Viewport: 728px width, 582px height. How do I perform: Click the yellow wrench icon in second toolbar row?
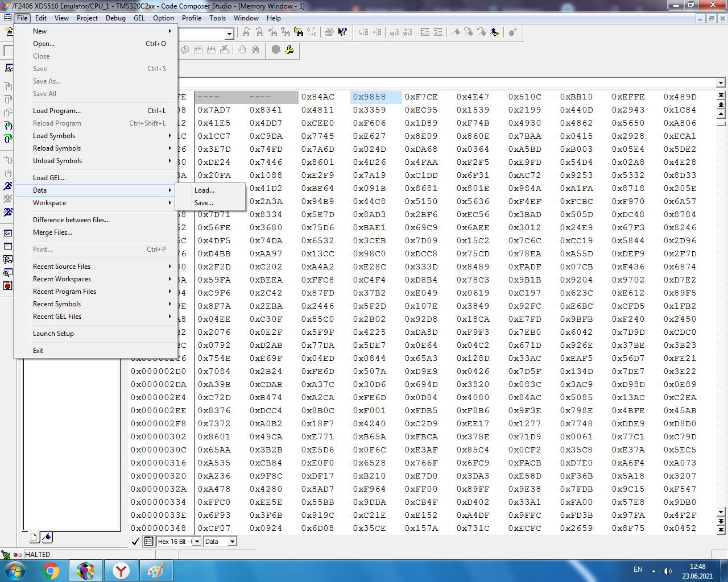[x=289, y=50]
